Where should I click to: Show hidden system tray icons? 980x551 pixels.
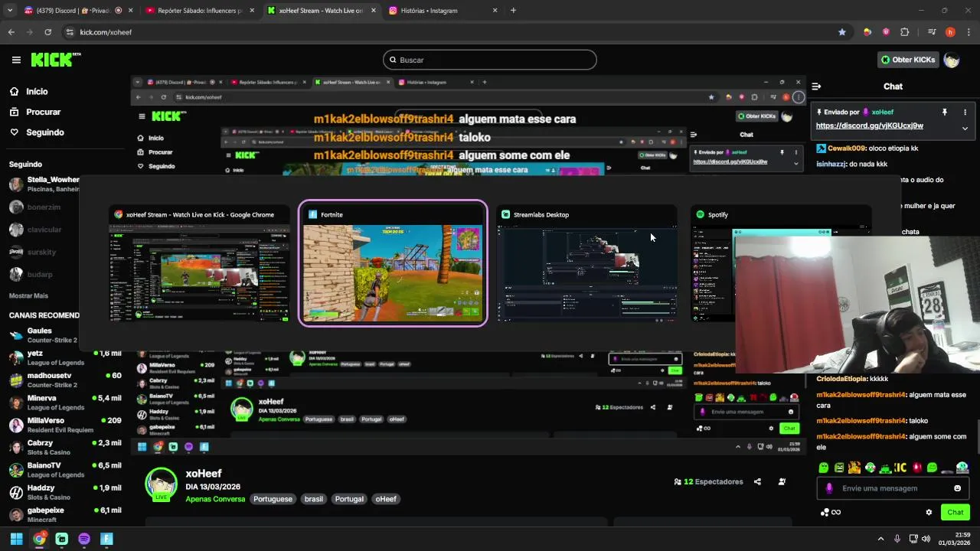[x=880, y=539]
